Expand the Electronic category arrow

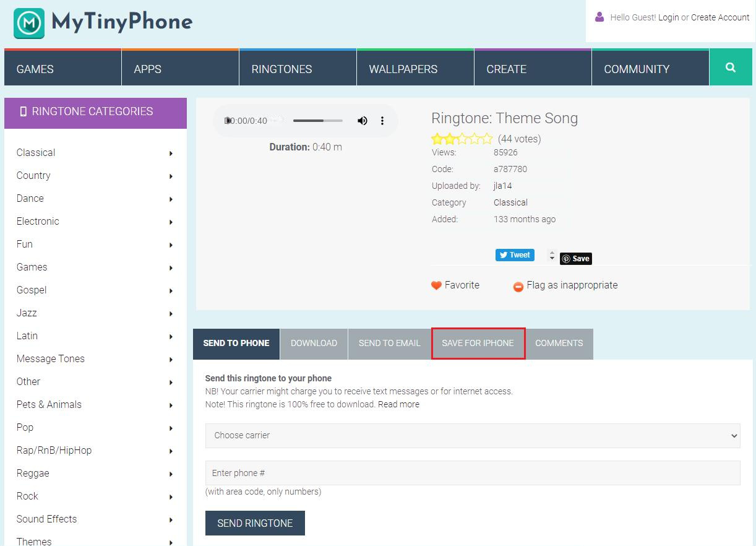tap(171, 222)
